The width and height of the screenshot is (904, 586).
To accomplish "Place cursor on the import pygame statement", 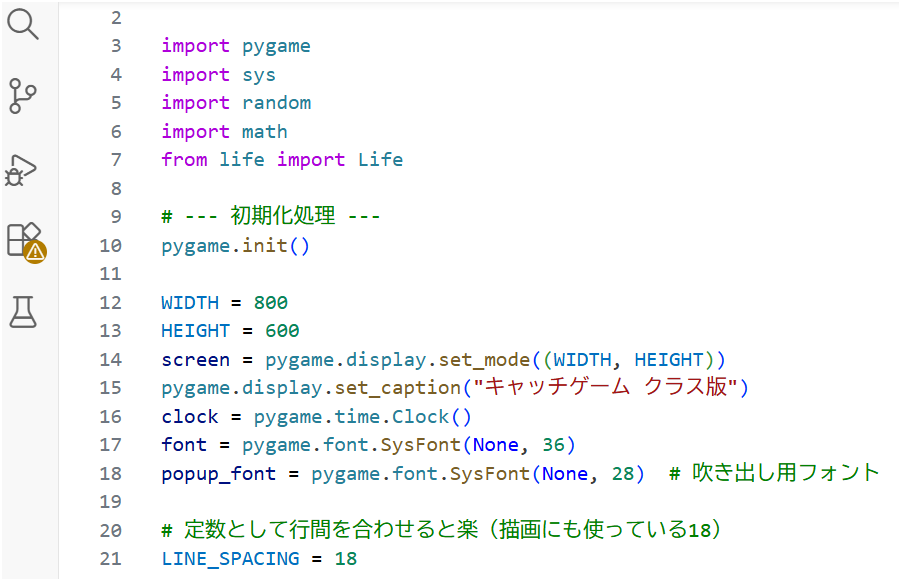I will coord(236,45).
